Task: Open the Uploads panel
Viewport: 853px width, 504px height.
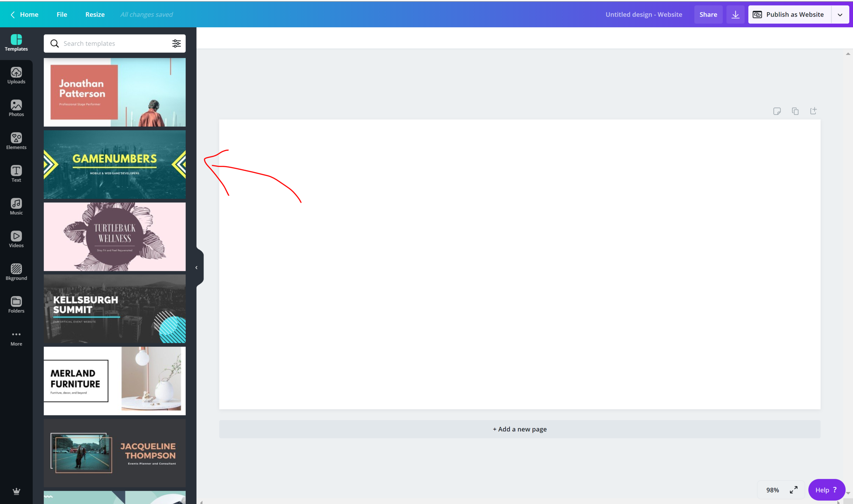Action: coord(16,75)
